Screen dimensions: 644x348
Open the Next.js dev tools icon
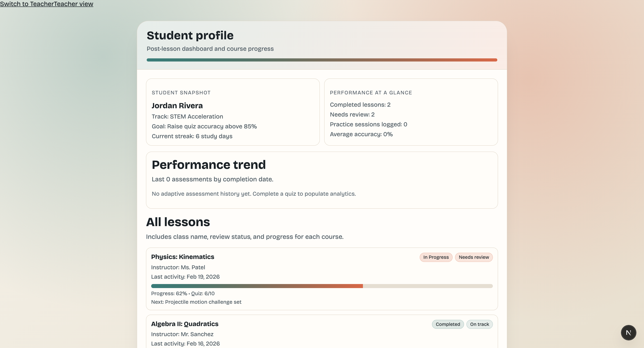[x=628, y=333]
